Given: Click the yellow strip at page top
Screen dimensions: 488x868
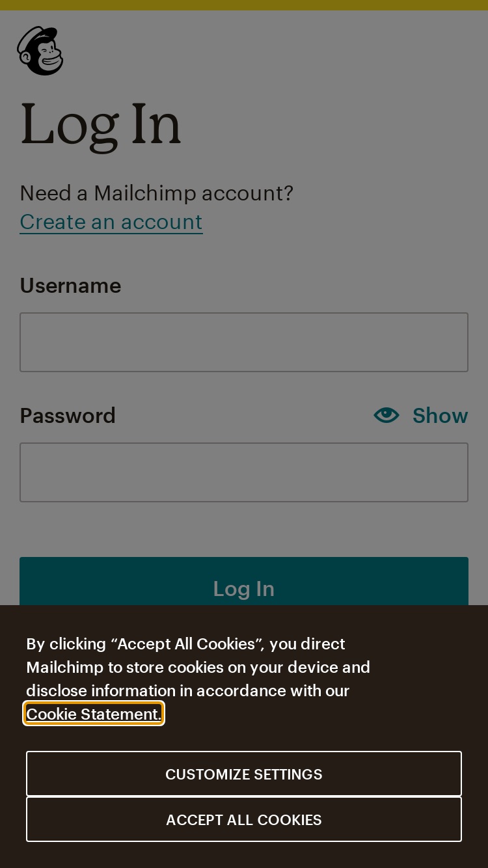Looking at the screenshot, I should pyautogui.click(x=244, y=5).
